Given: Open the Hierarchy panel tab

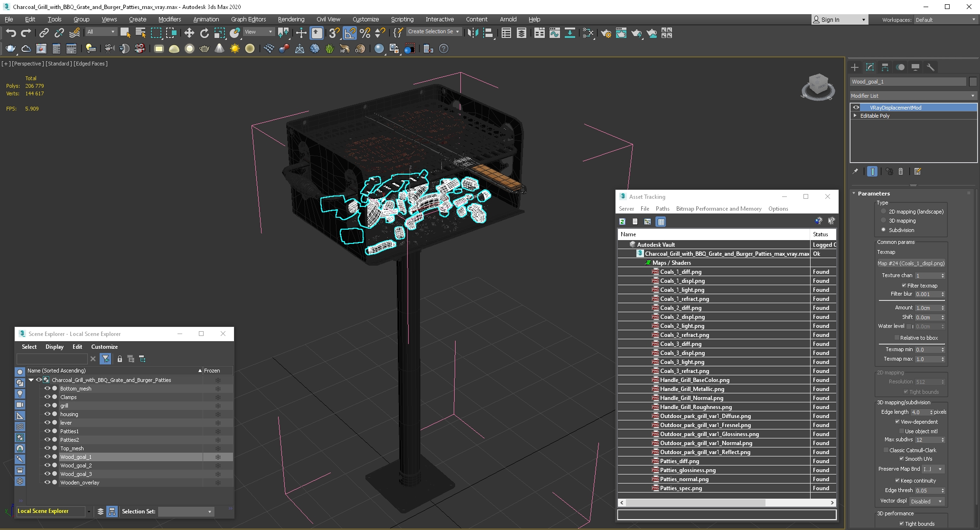Looking at the screenshot, I should click(885, 67).
